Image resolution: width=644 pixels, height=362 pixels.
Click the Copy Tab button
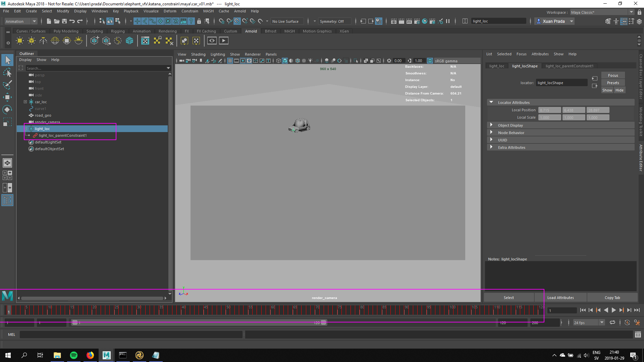click(x=612, y=298)
